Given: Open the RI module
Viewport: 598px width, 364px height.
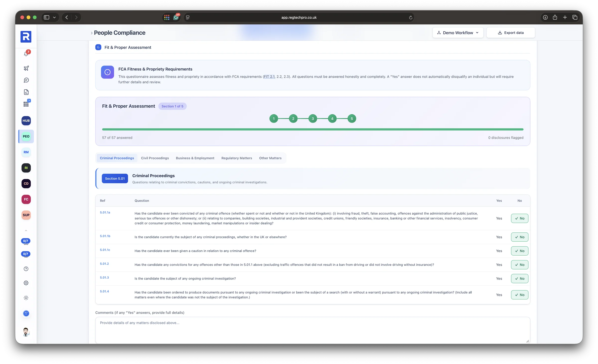Looking at the screenshot, I should click(26, 168).
